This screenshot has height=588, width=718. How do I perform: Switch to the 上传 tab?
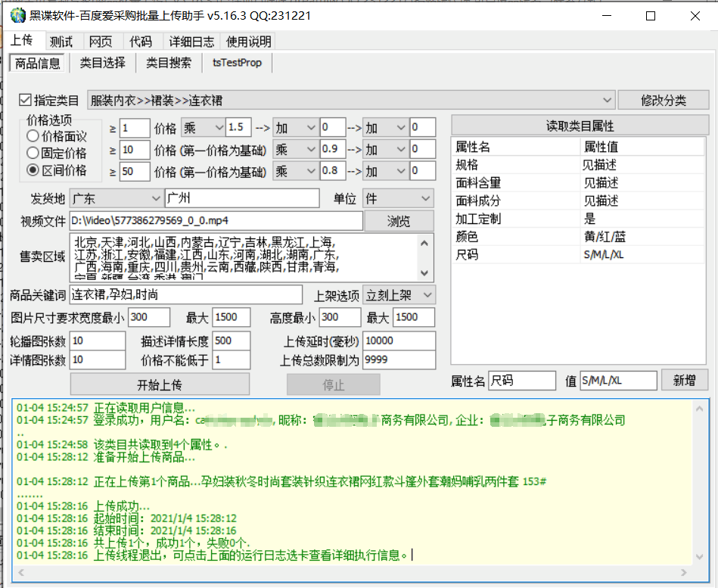[22, 41]
